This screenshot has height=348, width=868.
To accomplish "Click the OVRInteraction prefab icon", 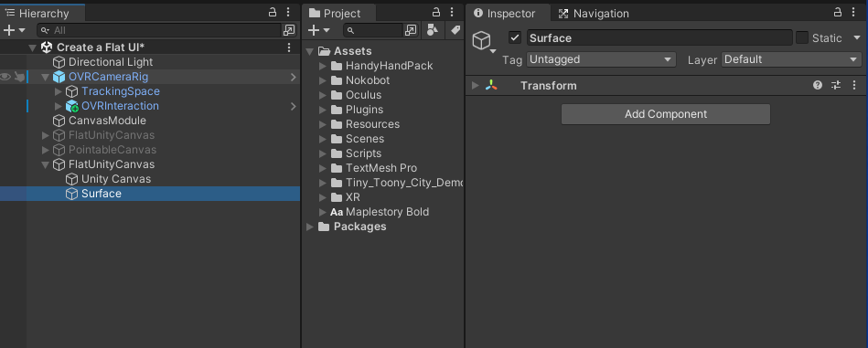I will pyautogui.click(x=71, y=106).
